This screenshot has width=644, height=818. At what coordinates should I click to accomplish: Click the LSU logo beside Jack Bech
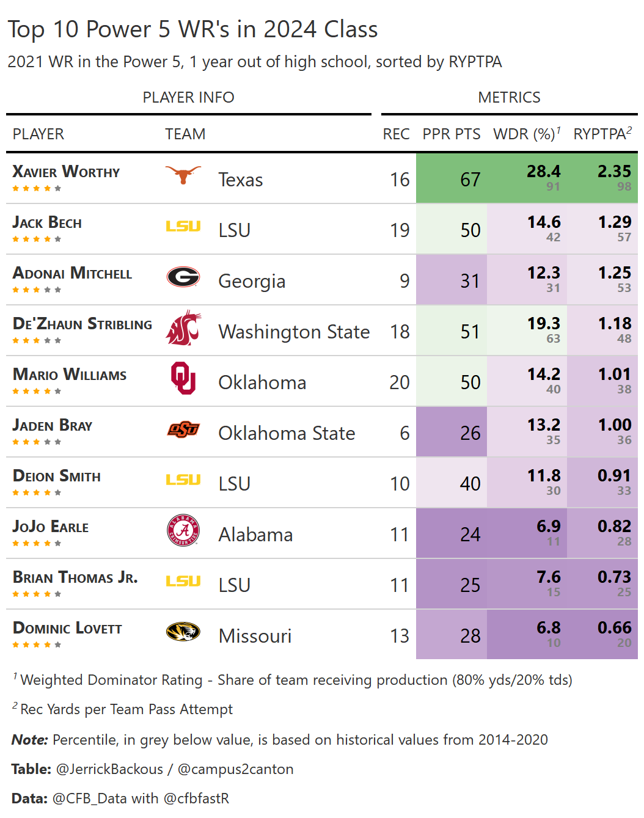tap(183, 227)
